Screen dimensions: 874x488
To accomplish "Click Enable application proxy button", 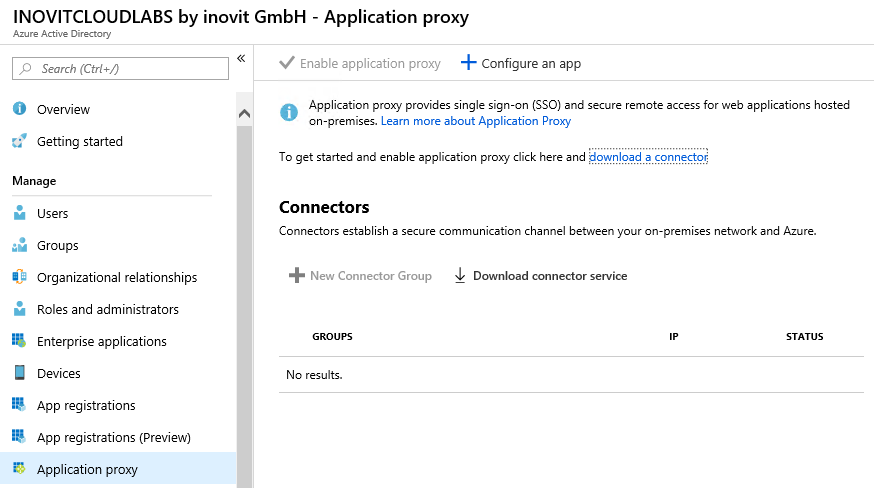I will coord(360,63).
